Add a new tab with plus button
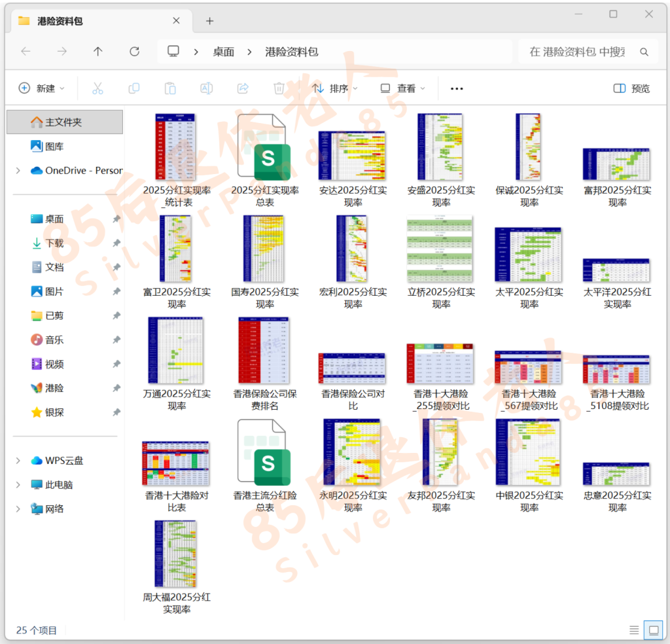 tap(210, 21)
